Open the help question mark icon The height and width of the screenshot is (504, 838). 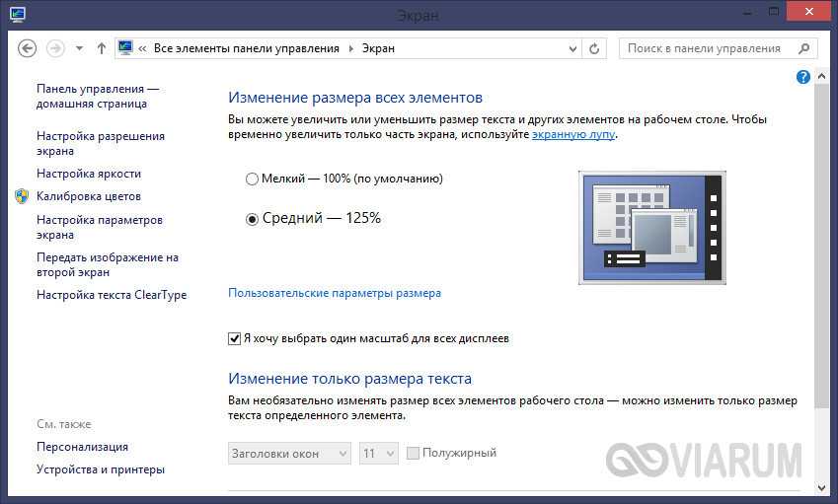tap(802, 77)
